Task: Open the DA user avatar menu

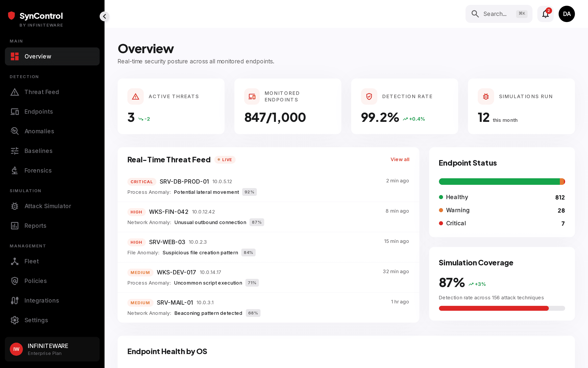Action: tap(567, 14)
